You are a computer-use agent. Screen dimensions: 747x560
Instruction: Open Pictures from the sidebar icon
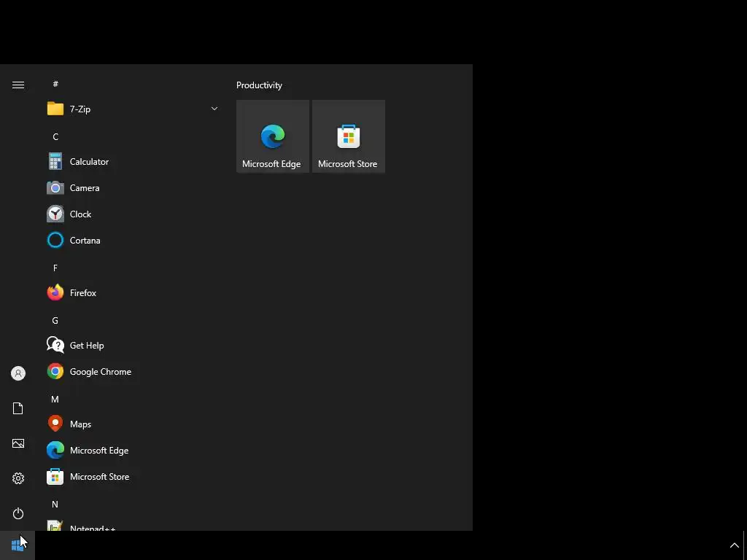(x=18, y=443)
